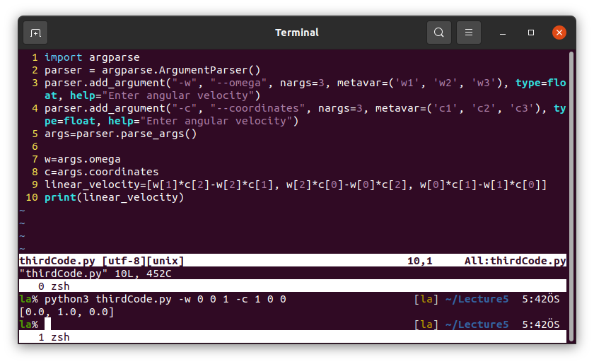Click the ~/Lecture5 path in prompt

pos(477,299)
